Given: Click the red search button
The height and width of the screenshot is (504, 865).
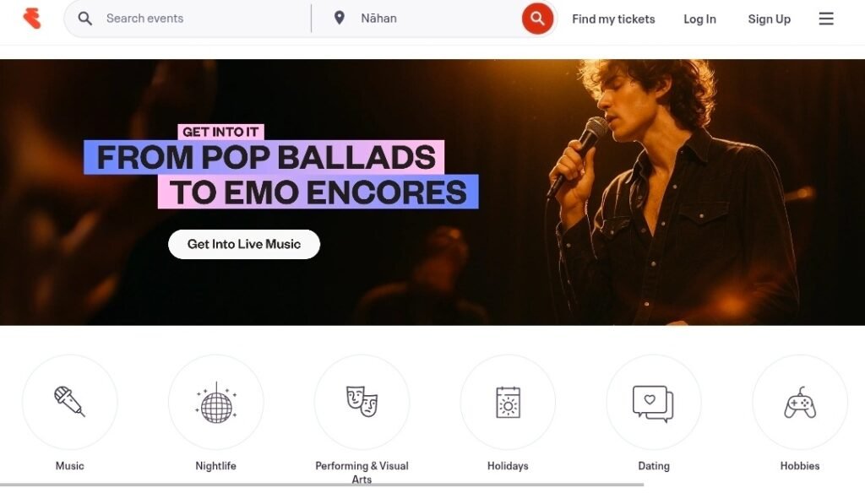Looking at the screenshot, I should click(537, 19).
